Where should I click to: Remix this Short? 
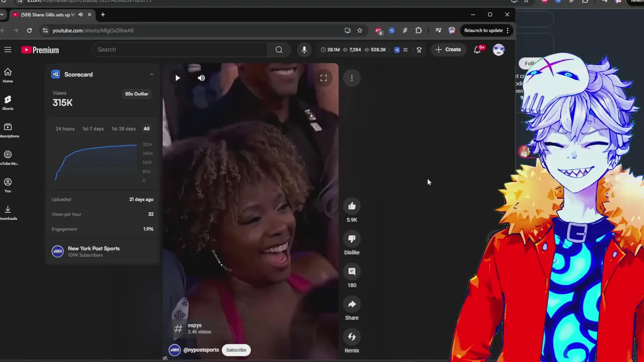pyautogui.click(x=352, y=337)
